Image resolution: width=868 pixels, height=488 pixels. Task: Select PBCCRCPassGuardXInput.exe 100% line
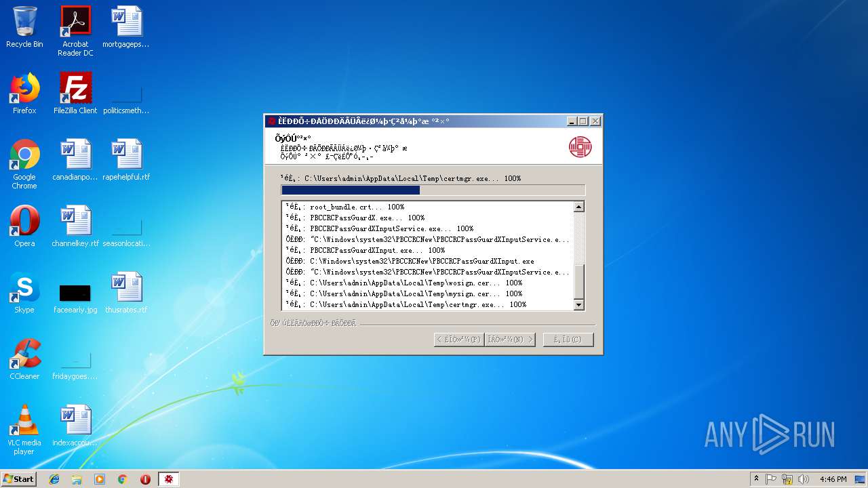coord(366,250)
